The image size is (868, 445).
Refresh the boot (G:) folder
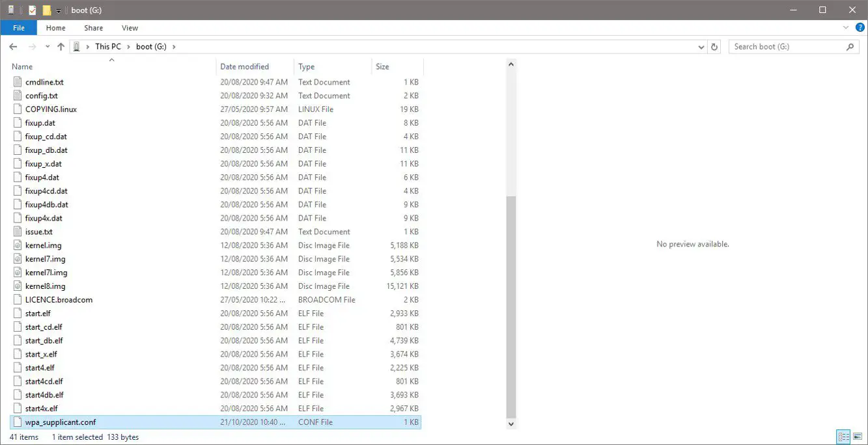click(x=714, y=47)
